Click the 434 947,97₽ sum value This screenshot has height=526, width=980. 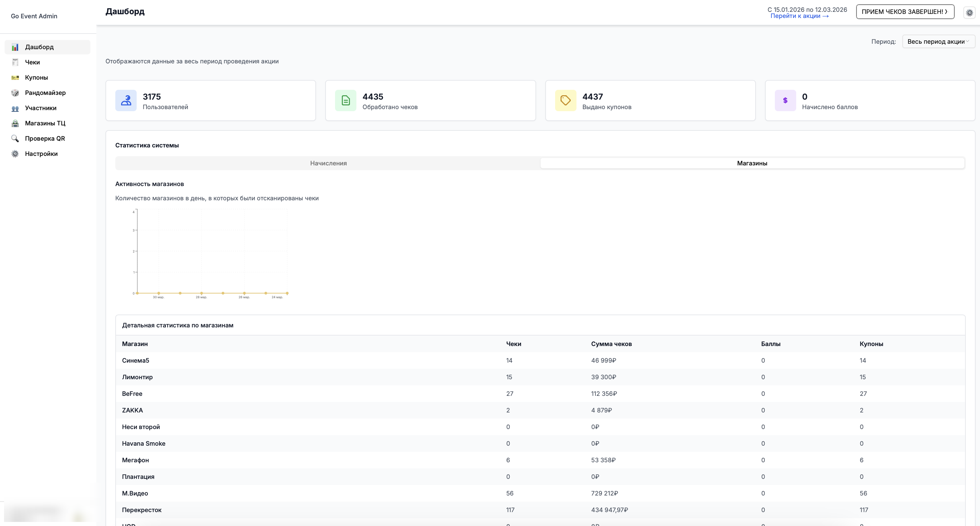click(609, 510)
